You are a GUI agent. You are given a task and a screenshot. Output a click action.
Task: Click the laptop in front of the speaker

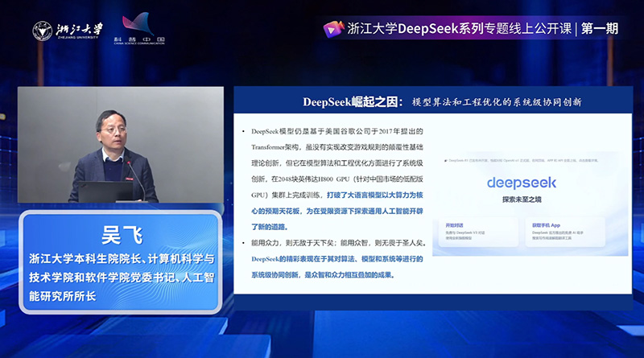105,191
